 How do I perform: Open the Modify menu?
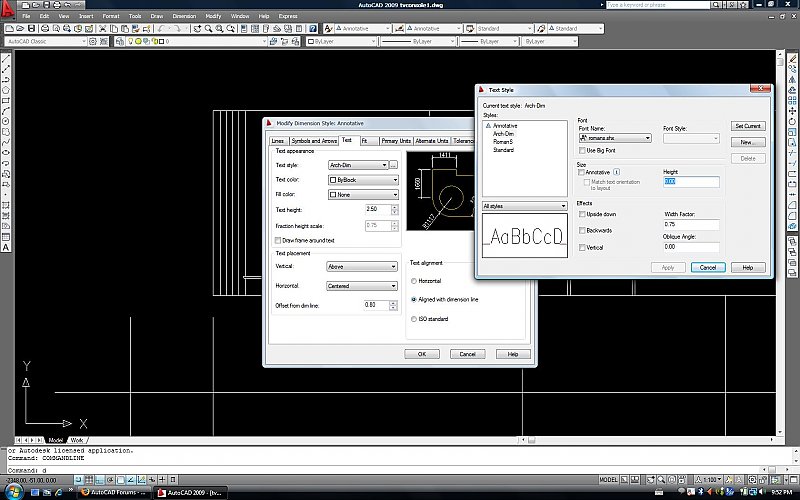coord(213,16)
